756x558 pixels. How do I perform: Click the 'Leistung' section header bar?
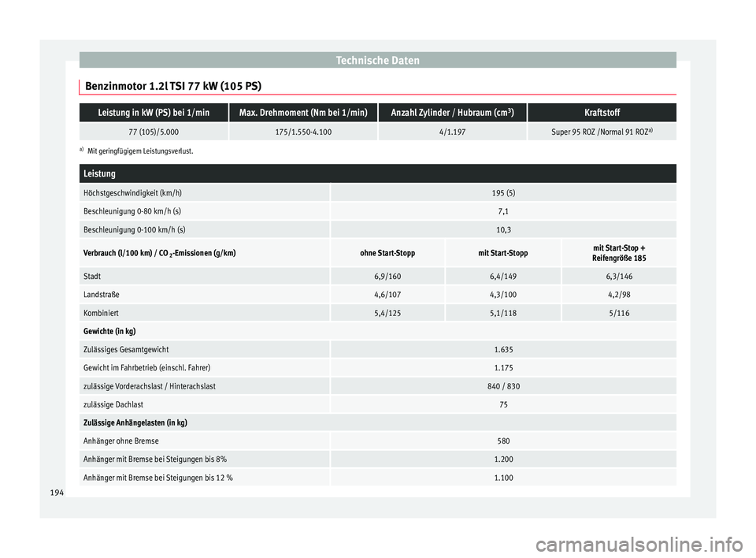coord(377,173)
